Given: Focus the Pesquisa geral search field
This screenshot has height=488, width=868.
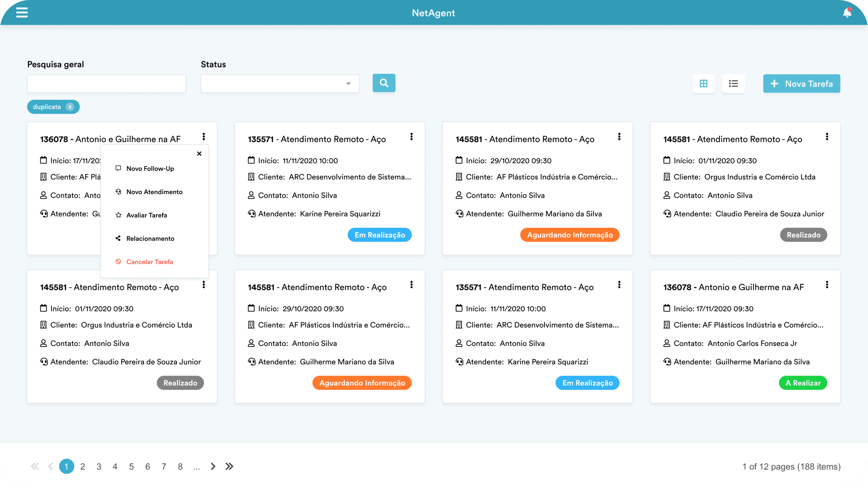Looking at the screenshot, I should pos(106,84).
